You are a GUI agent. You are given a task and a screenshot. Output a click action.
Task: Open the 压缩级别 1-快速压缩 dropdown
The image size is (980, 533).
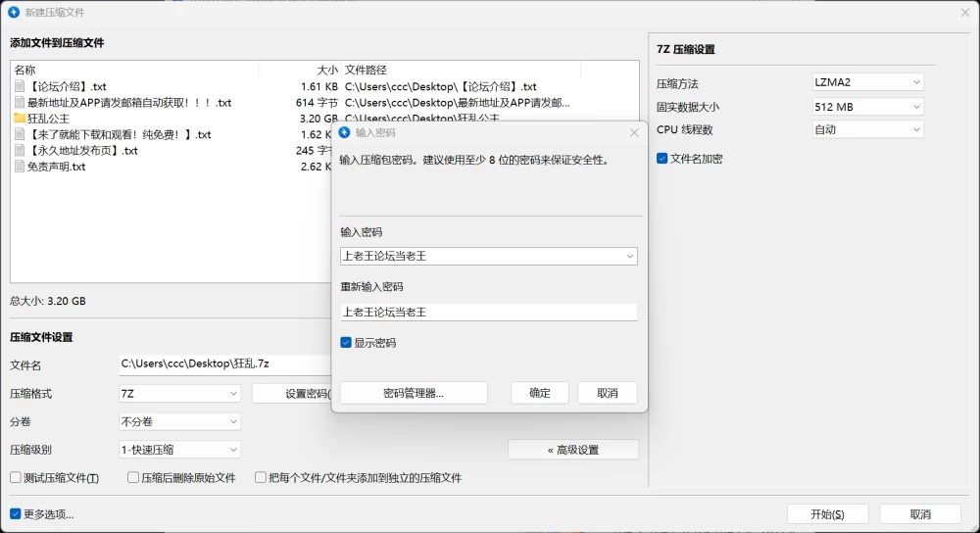tap(179, 450)
